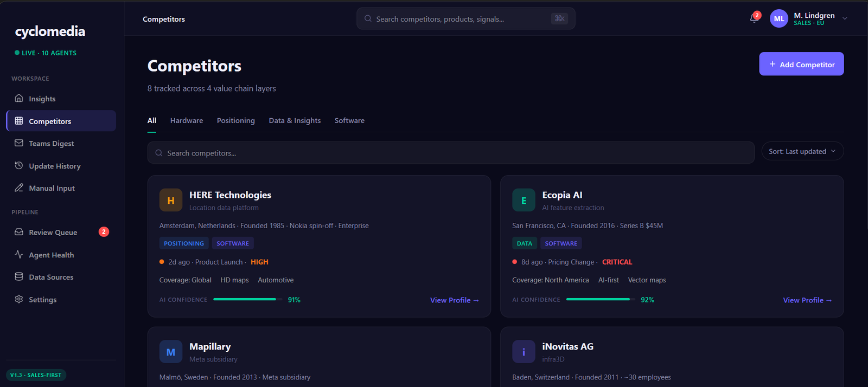Screen dimensions: 868x387
Task: Click the HIGH severity label
Action: click(x=259, y=262)
